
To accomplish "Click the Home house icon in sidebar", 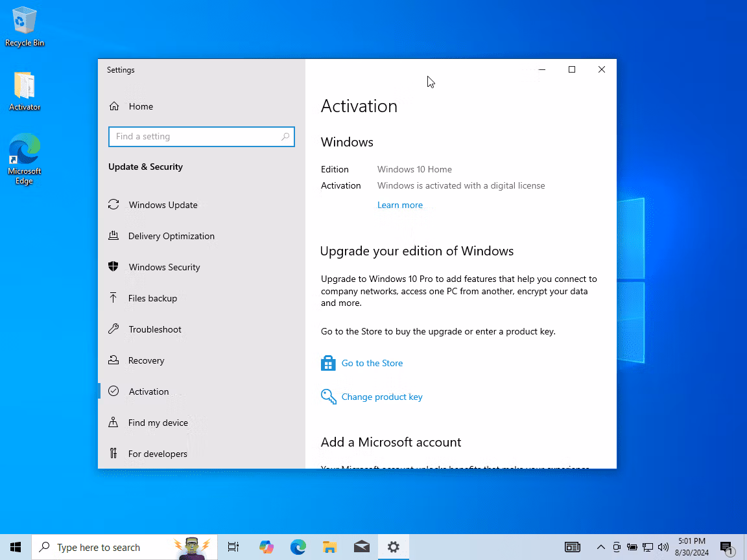I will click(x=114, y=106).
